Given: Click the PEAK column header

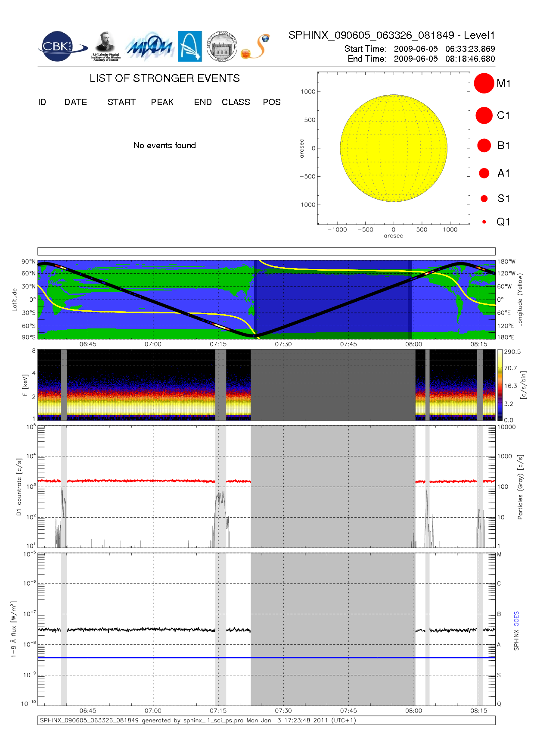Looking at the screenshot, I should coord(162,102).
